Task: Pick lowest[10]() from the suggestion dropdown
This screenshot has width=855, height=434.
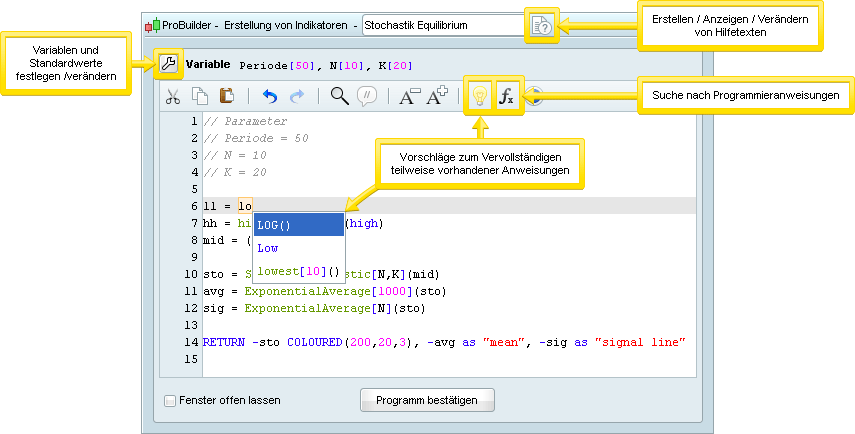Action: click(298, 271)
